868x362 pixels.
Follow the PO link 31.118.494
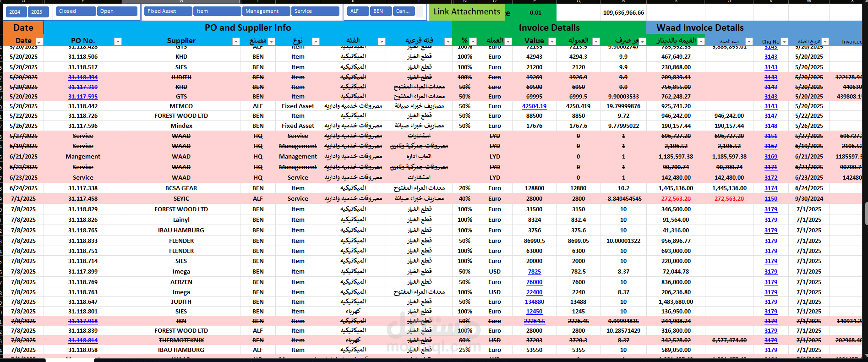(83, 77)
